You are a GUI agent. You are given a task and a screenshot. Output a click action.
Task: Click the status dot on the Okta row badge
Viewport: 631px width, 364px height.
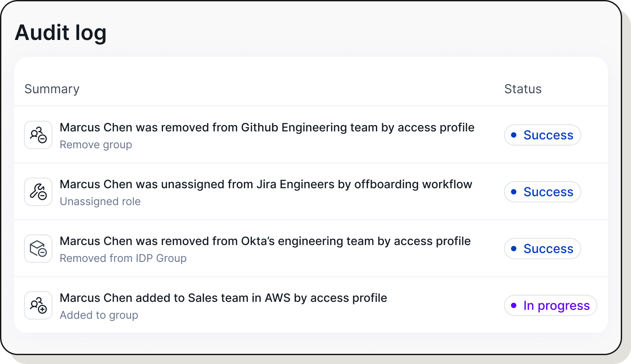(514, 249)
